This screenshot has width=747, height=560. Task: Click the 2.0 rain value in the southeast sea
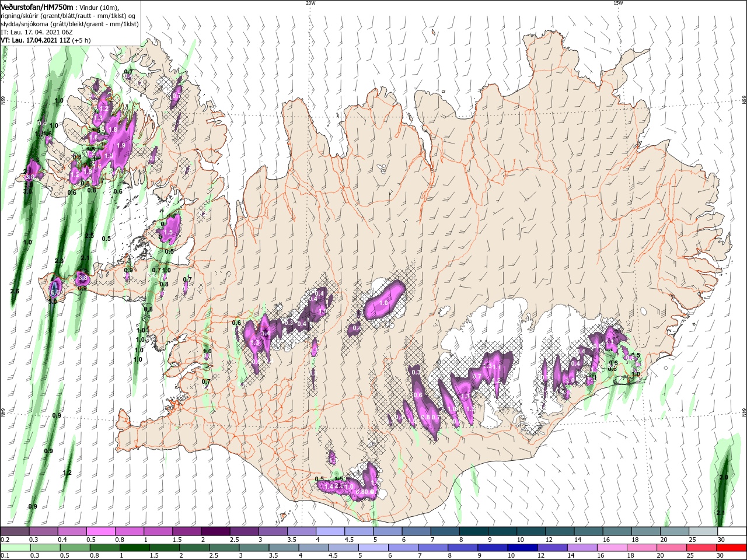pos(724,477)
